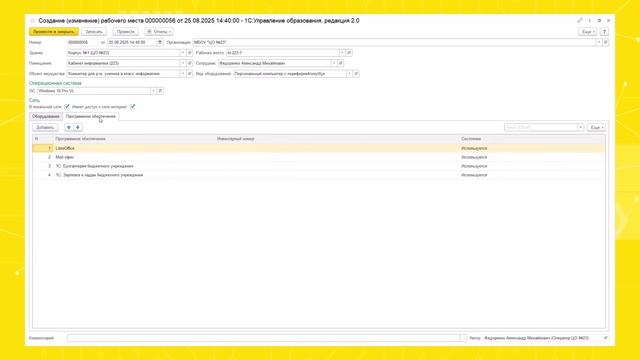Viewport: 640px width, 360px height.
Task: Open the Автор record via icon at bottom
Action: (x=605, y=338)
